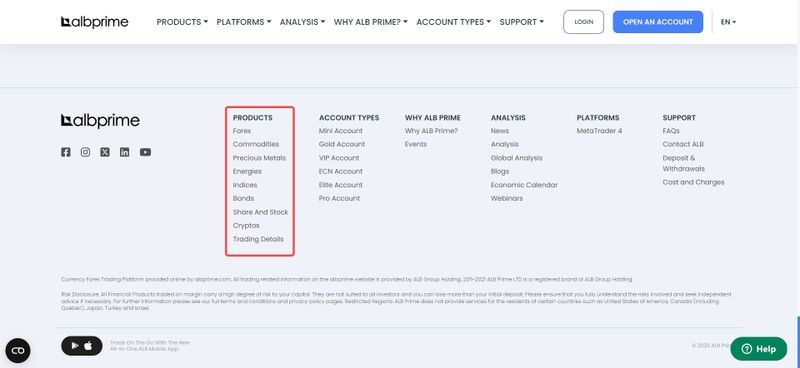Screen dimensions: 800x368
Task: Open the Indices footer link
Action: tap(245, 185)
